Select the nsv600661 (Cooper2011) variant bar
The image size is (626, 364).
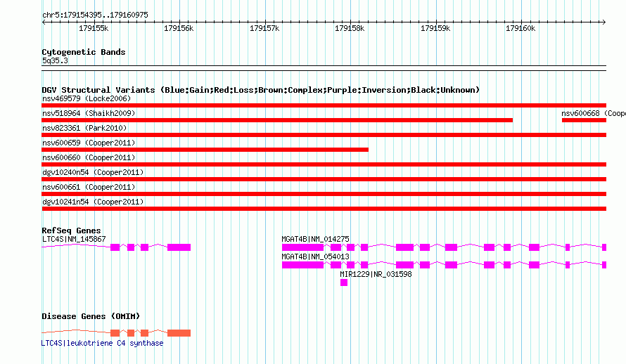[324, 194]
